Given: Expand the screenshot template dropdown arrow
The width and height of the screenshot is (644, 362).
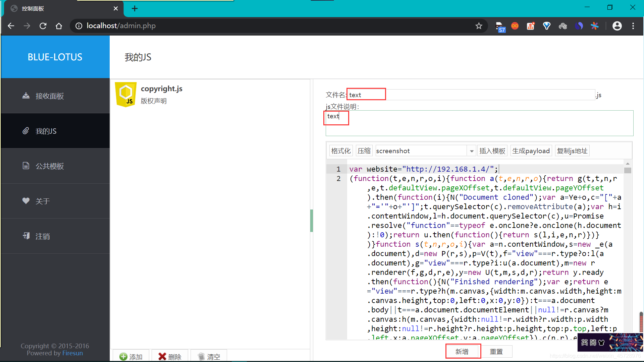Looking at the screenshot, I should pos(472,151).
